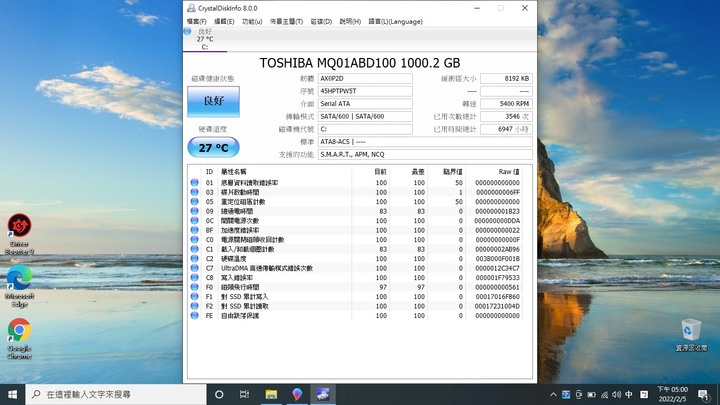Open File Explorer from the taskbar
Screen dimensions: 720x405
271,394
